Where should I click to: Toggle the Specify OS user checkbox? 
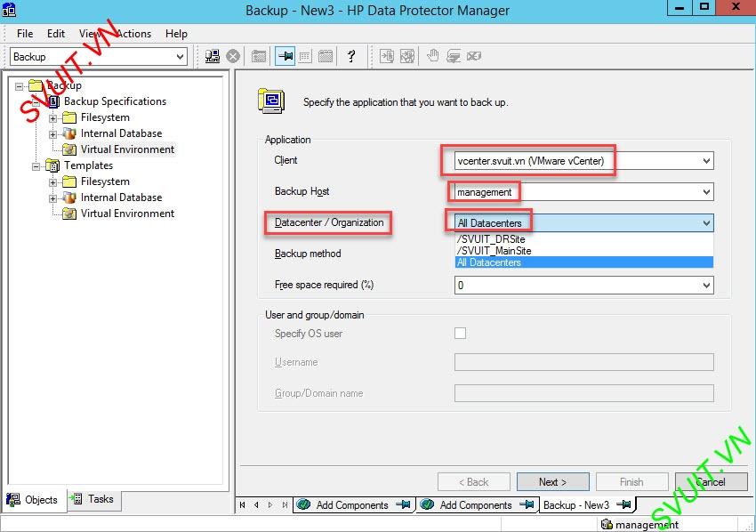(x=460, y=334)
